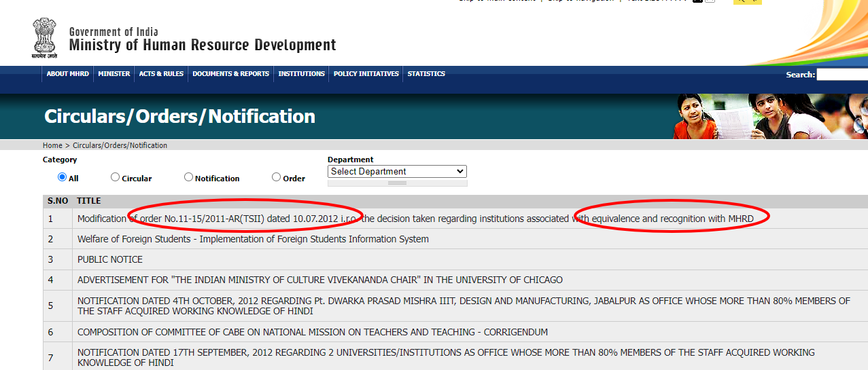Select the All category radio button

tap(63, 177)
